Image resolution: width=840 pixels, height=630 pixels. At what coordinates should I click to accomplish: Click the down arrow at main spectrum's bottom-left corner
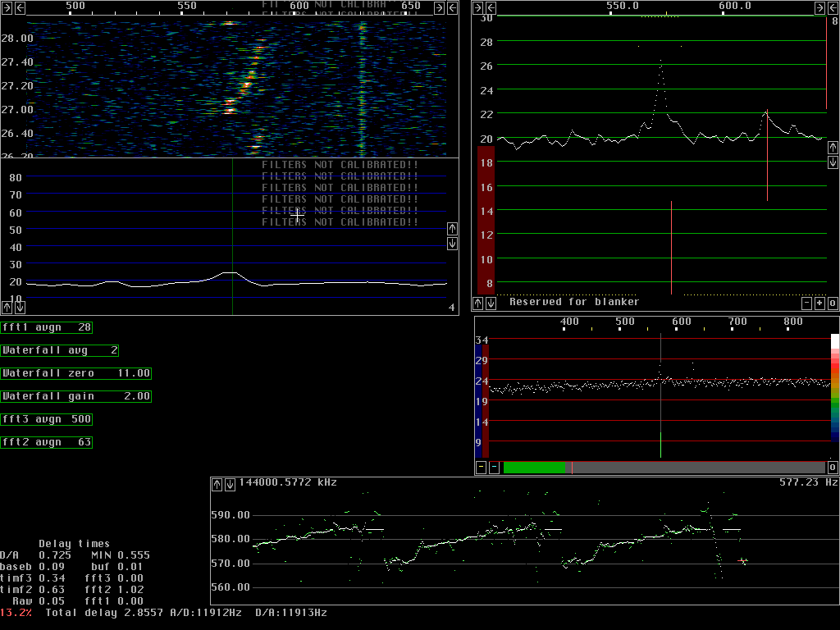click(20, 308)
